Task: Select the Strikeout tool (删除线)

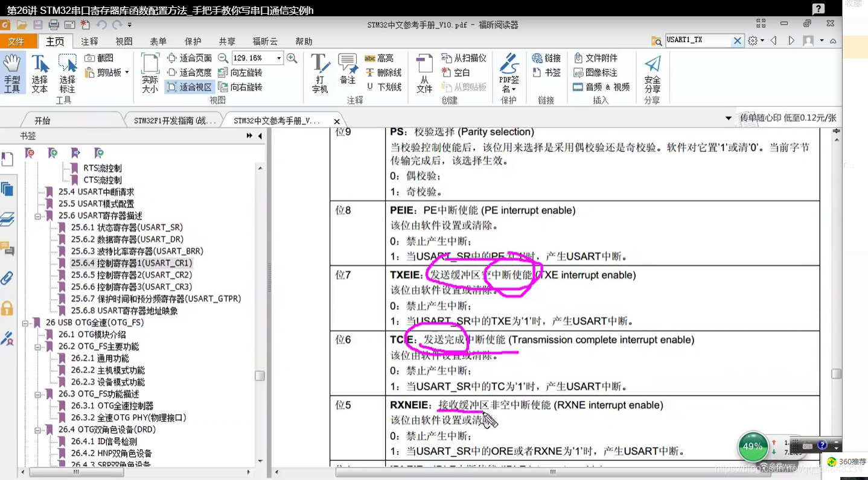Action: click(x=383, y=72)
